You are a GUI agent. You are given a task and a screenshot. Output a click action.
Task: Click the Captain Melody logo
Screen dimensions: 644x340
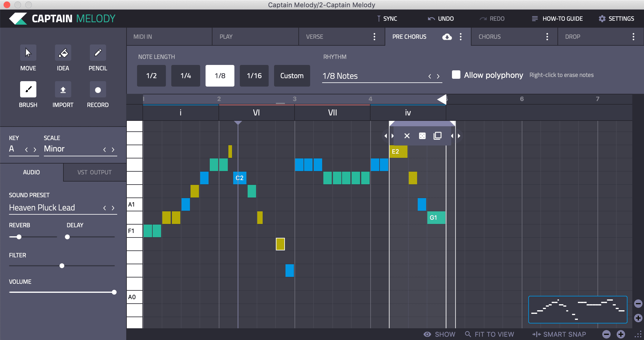[x=62, y=19]
